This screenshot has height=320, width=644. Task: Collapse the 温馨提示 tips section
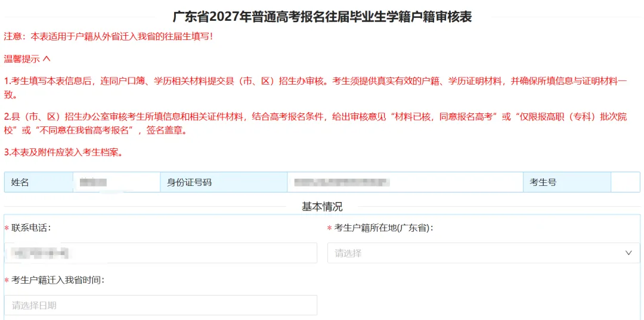pos(27,59)
